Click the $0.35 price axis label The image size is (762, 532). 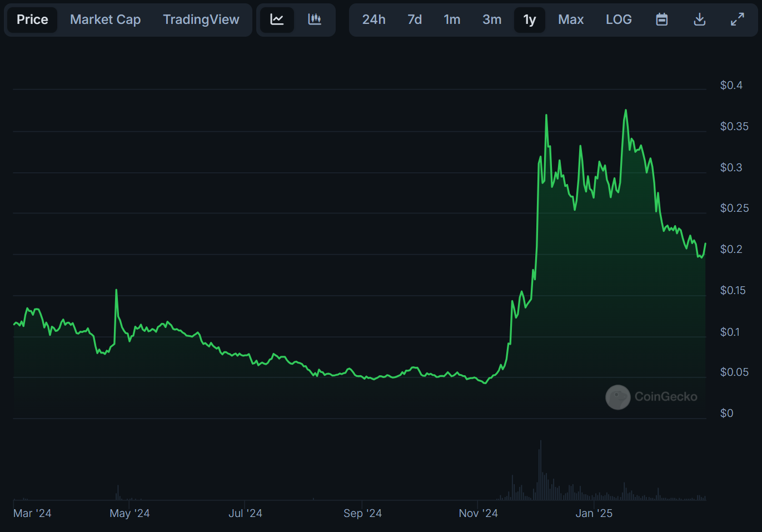734,126
